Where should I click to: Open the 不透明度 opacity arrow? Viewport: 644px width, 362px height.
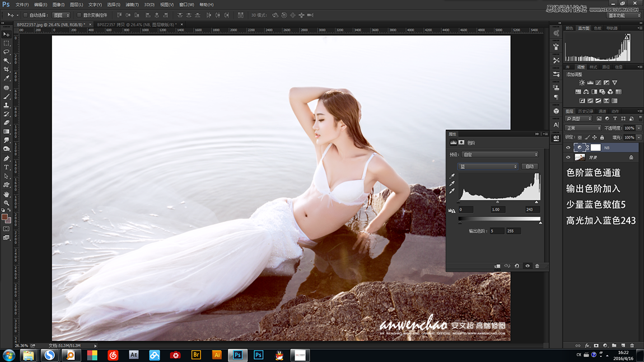638,128
